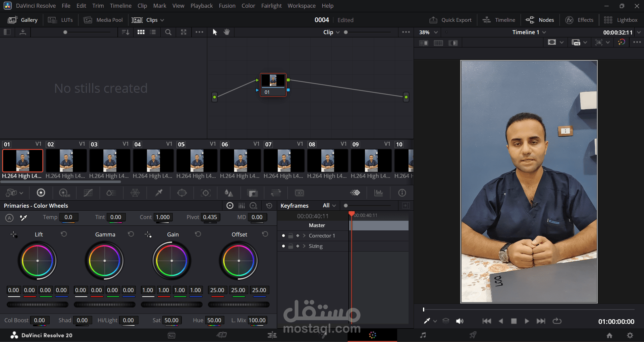Open the Fairlight menu

tap(271, 6)
